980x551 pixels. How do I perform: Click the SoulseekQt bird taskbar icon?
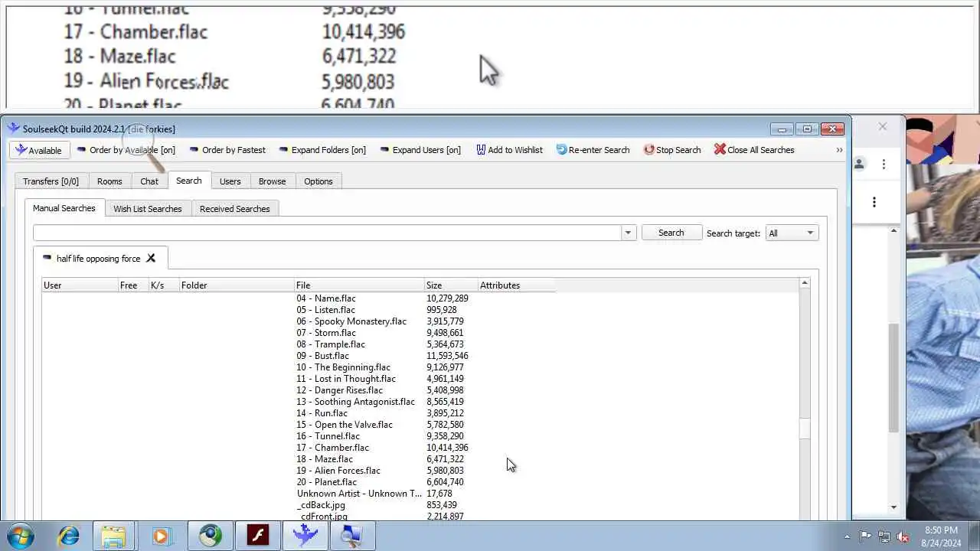click(x=305, y=536)
